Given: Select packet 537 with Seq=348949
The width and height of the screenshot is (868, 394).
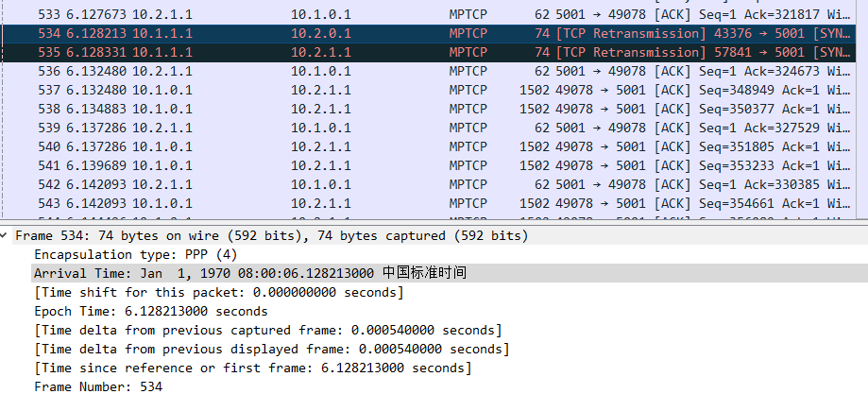Looking at the screenshot, I should pos(429,90).
